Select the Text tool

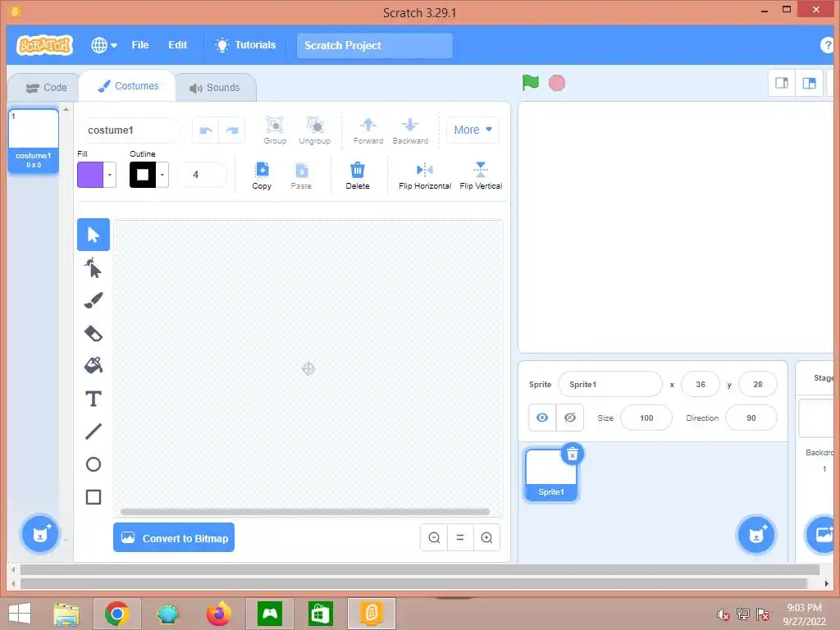[94, 399]
